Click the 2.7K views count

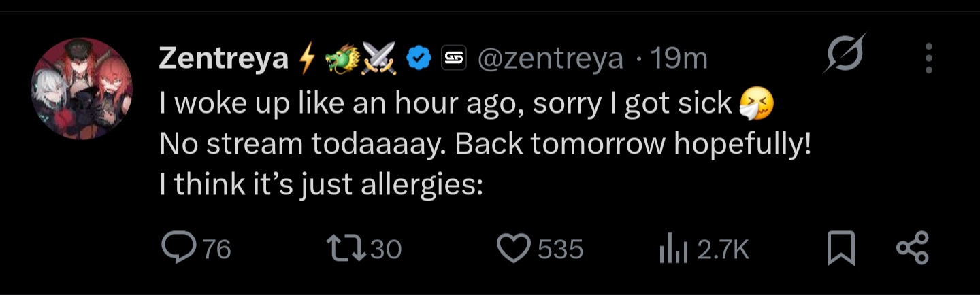coord(723,250)
